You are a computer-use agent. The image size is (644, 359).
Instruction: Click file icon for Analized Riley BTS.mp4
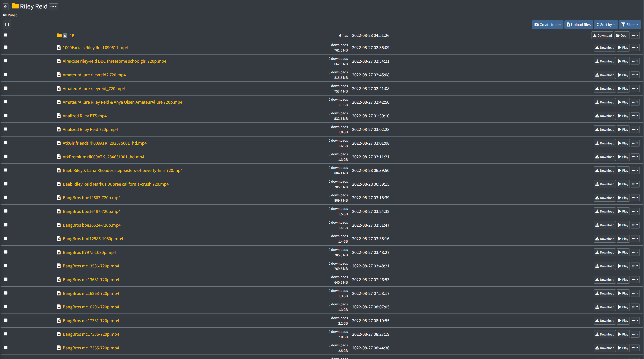click(59, 116)
